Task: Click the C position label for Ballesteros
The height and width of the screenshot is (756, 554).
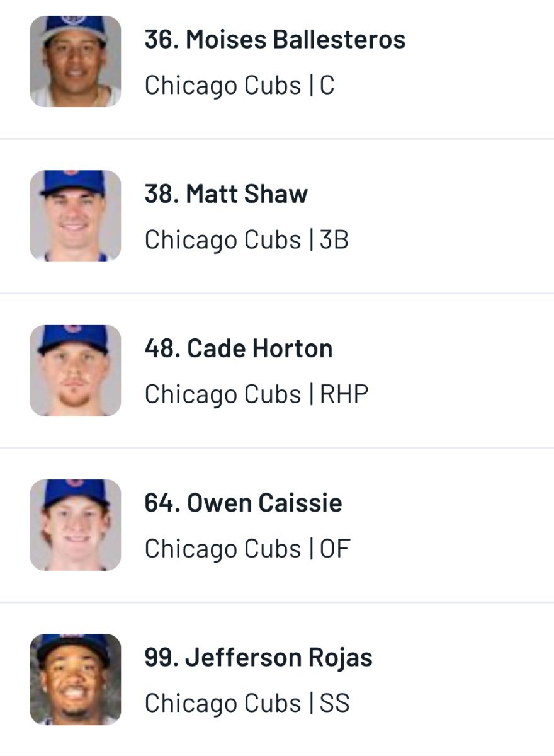Action: [327, 85]
